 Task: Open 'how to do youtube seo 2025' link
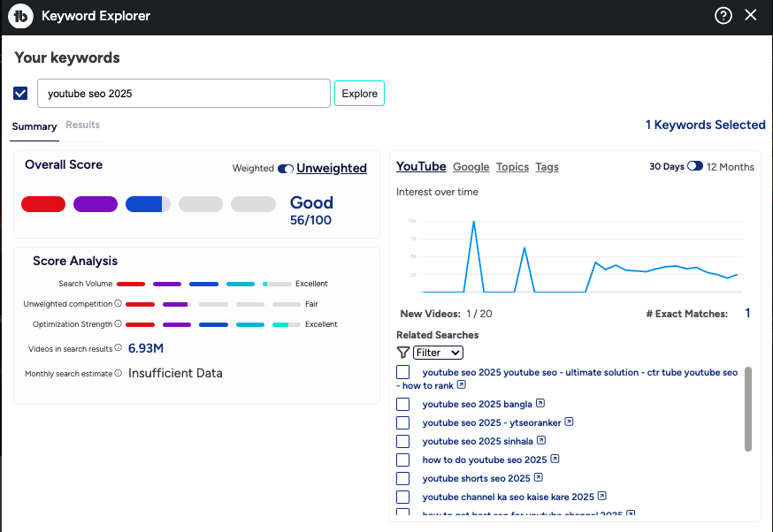click(x=485, y=460)
